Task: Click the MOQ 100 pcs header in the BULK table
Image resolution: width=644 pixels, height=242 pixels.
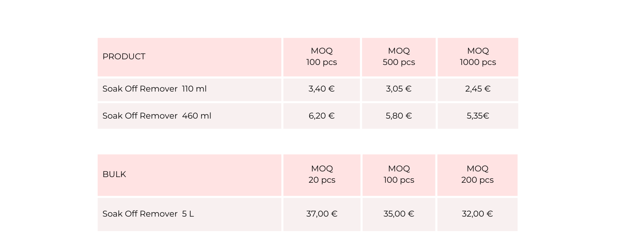Action: [398, 175]
